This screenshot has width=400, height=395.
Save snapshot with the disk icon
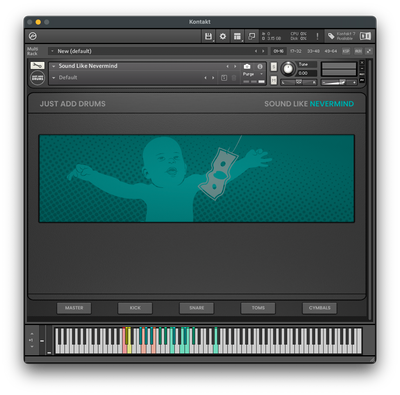[x=224, y=78]
